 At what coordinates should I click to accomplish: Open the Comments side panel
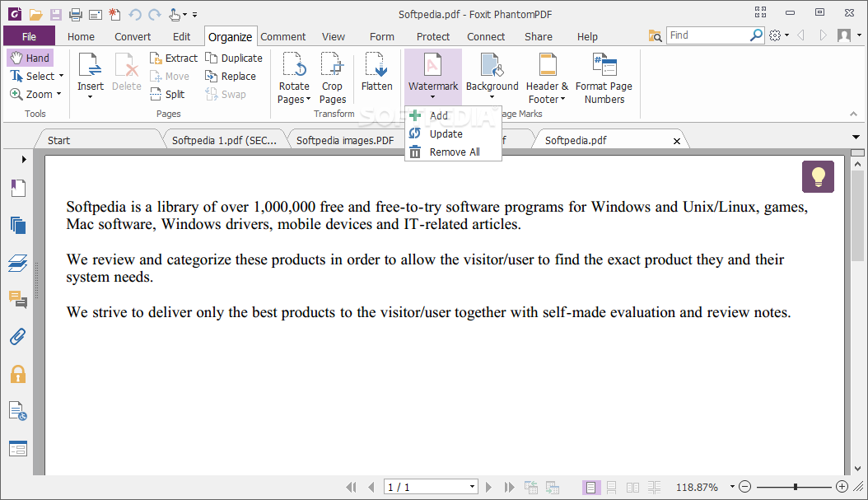(x=18, y=300)
